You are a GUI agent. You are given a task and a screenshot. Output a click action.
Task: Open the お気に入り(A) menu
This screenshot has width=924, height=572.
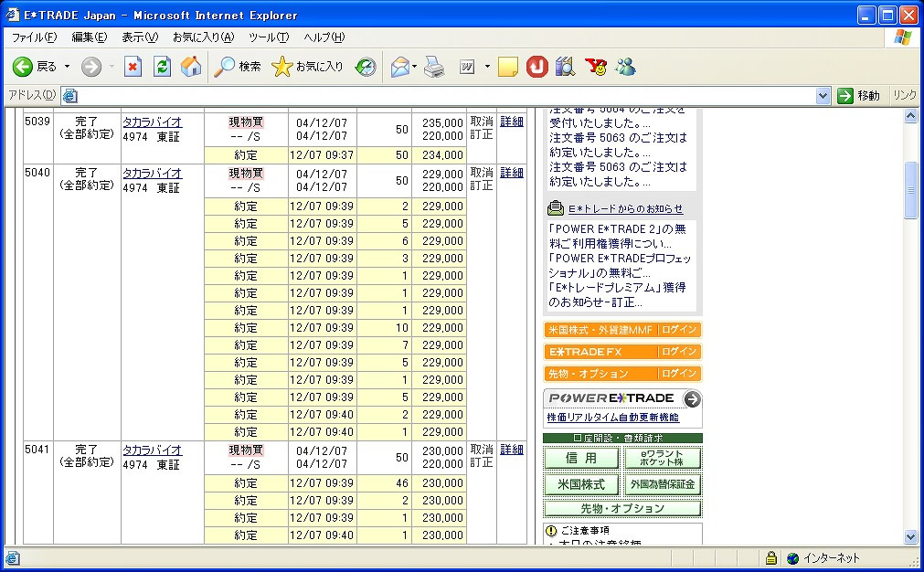[x=203, y=37]
